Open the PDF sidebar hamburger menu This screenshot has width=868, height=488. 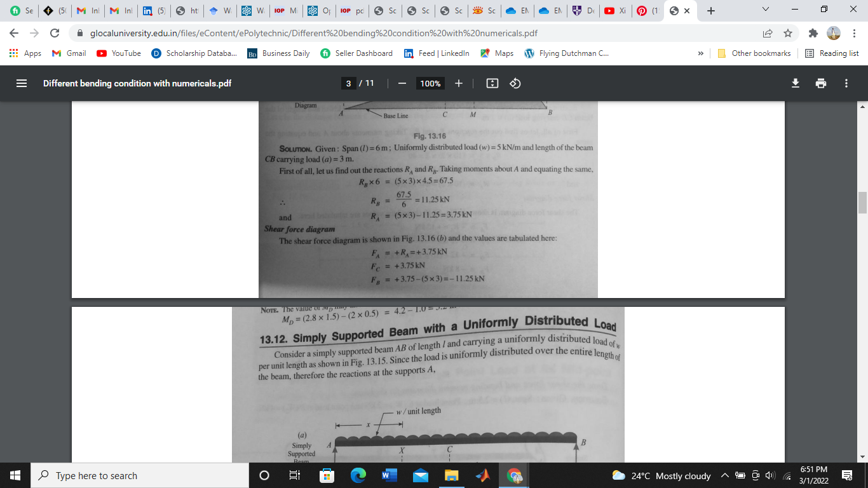21,83
